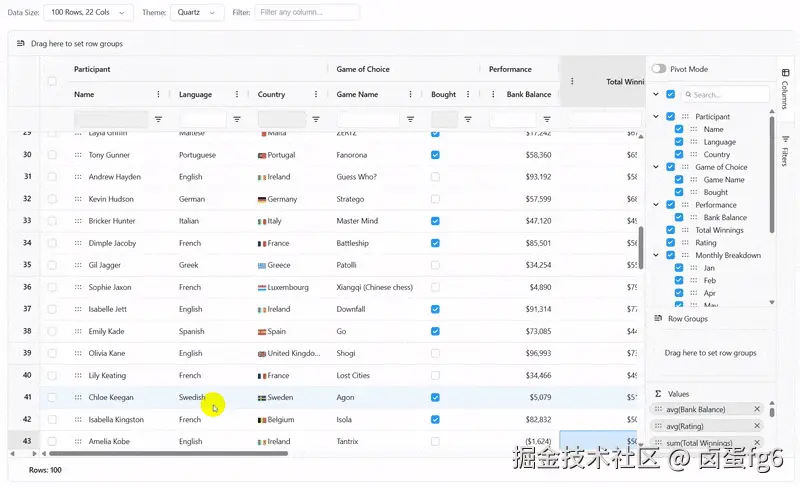Open the Total Winnings column menu icon
The height and width of the screenshot is (489, 800).
572,82
